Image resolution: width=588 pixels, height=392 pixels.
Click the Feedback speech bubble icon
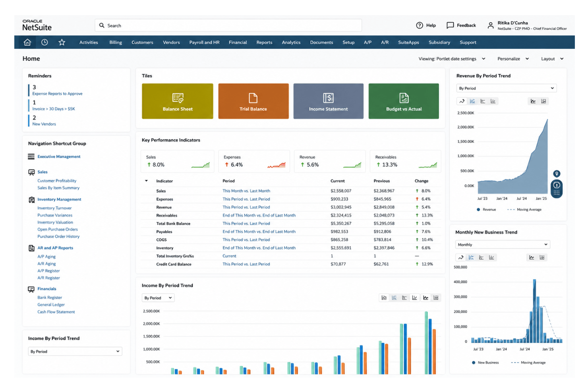point(450,25)
